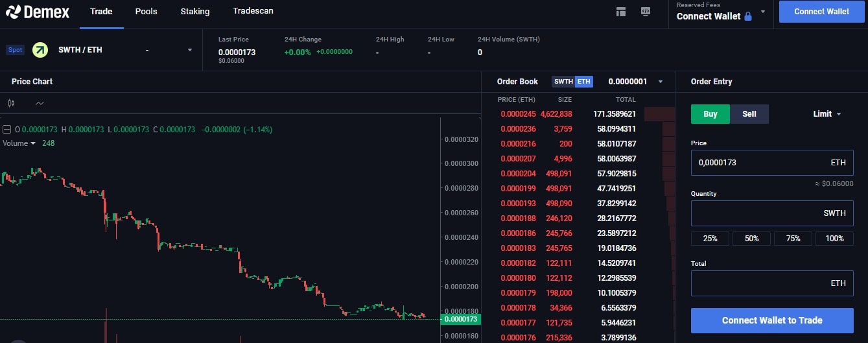This screenshot has height=343, width=868.
Task: Click the Order Book panel title
Action: (517, 82)
